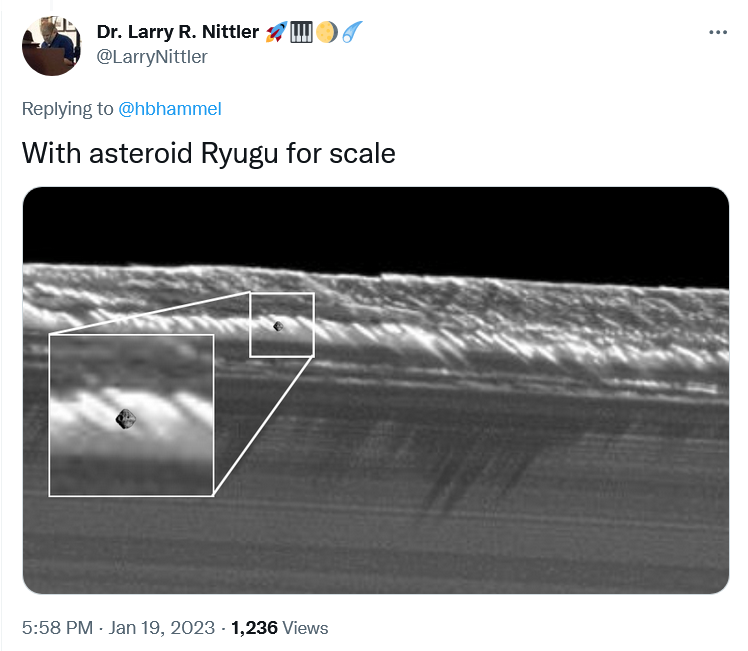The image size is (748, 651).
Task: Click the enlarged Ryugu asteroid in inset
Action: click(125, 419)
